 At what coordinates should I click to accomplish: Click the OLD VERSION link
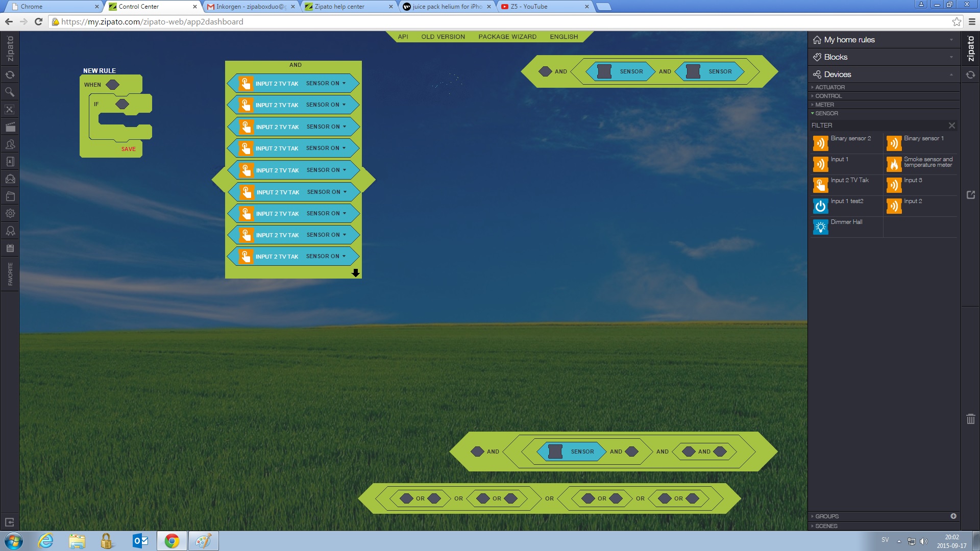pyautogui.click(x=443, y=37)
